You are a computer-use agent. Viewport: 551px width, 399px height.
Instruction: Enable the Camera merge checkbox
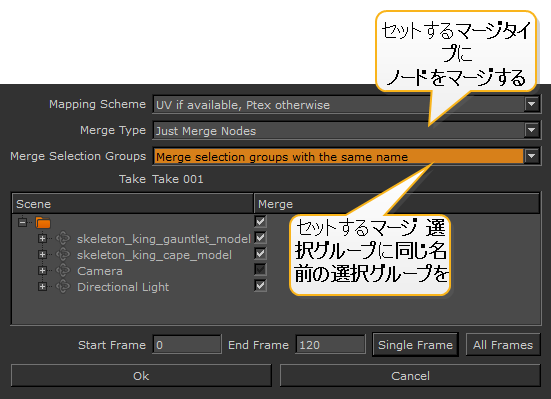click(x=260, y=270)
